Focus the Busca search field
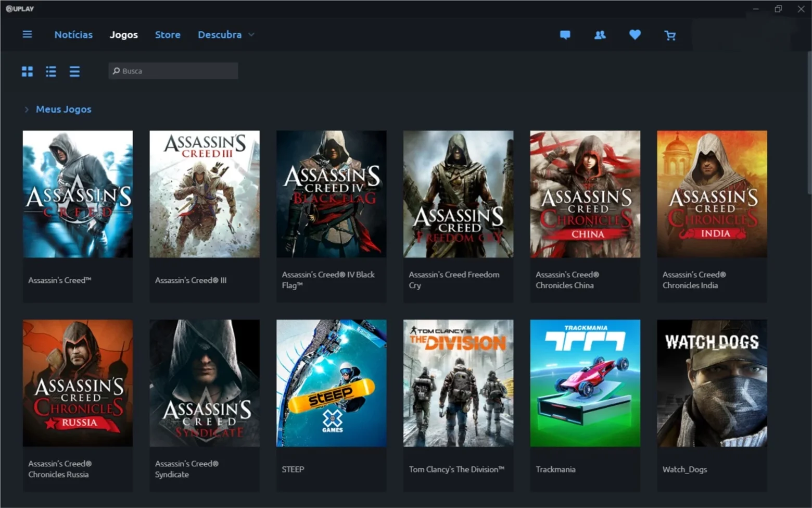The width and height of the screenshot is (812, 508). 173,71
